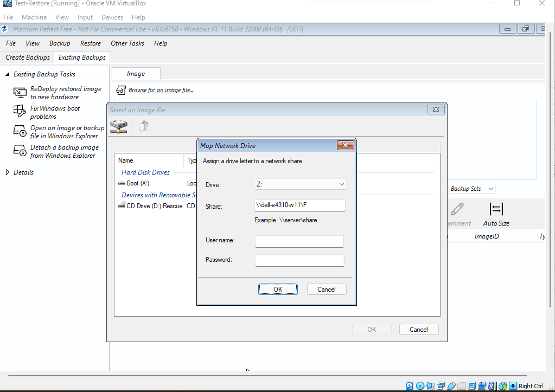Click the Browse for image file icon

pos(121,90)
